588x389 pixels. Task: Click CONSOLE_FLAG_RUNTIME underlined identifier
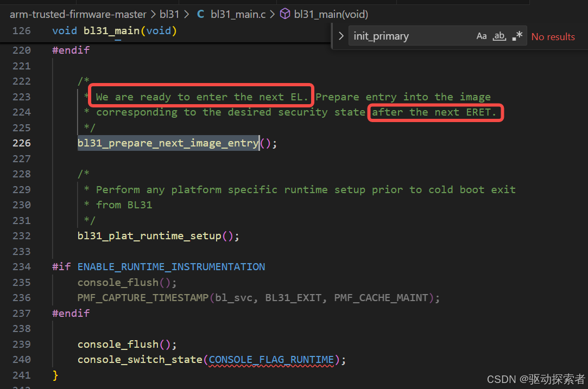point(271,360)
